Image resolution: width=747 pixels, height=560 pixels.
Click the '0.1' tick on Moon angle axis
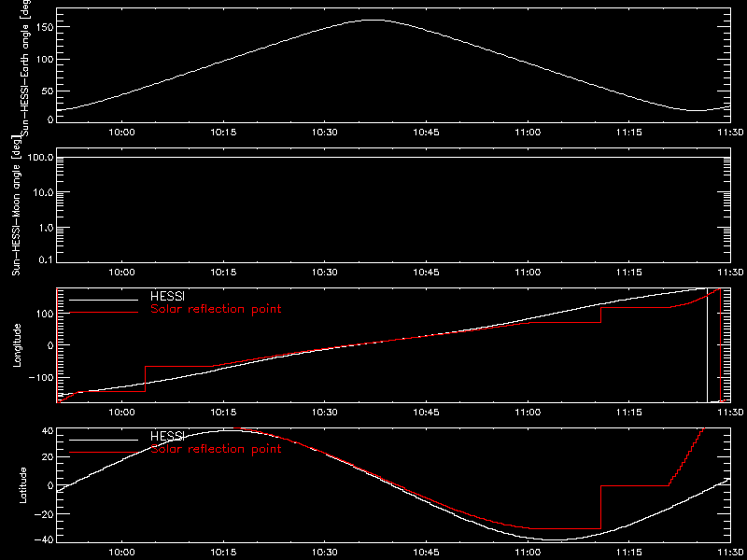click(46, 261)
